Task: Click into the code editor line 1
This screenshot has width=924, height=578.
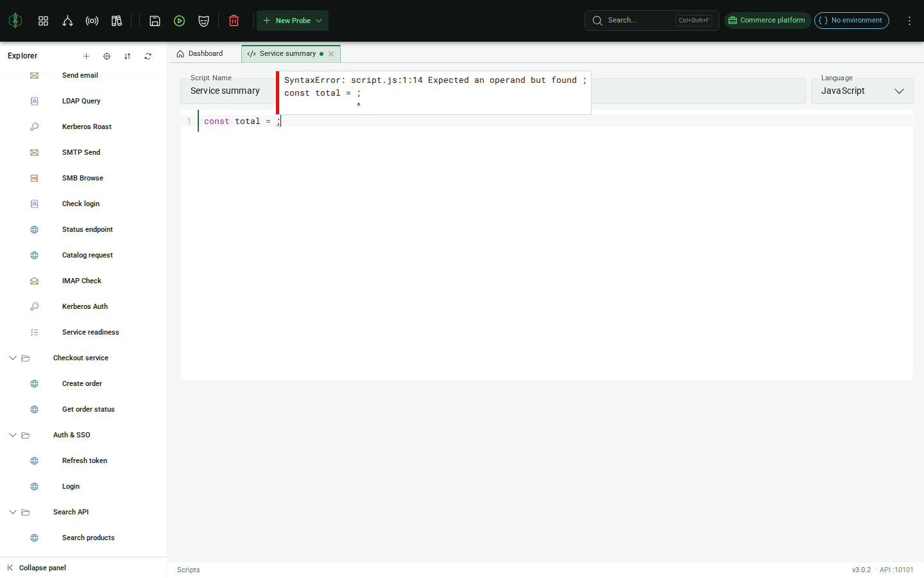Action: (x=555, y=121)
